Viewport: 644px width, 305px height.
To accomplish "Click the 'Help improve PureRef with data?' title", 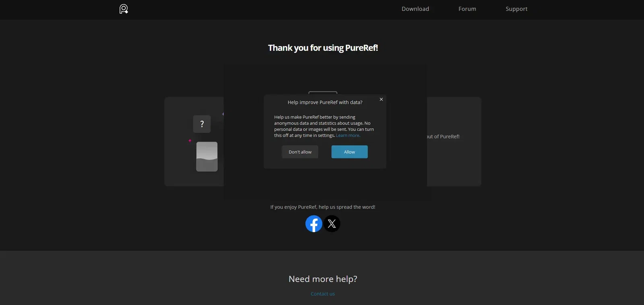I will 325,103.
